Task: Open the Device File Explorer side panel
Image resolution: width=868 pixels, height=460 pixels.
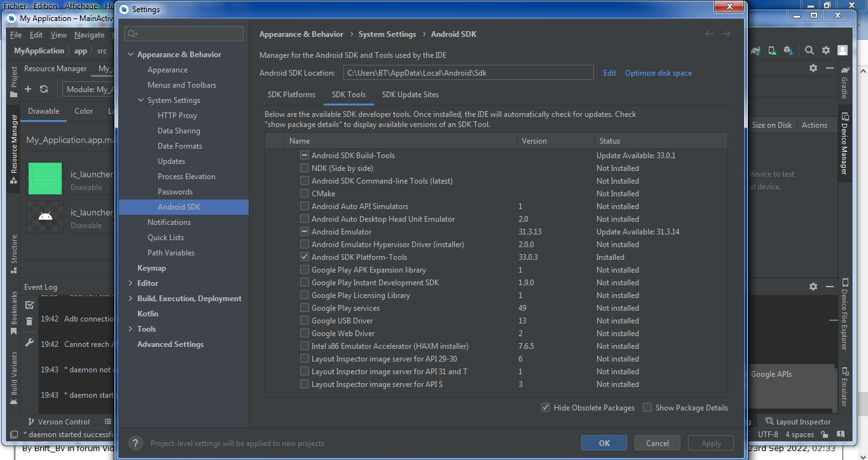Action: [x=844, y=314]
